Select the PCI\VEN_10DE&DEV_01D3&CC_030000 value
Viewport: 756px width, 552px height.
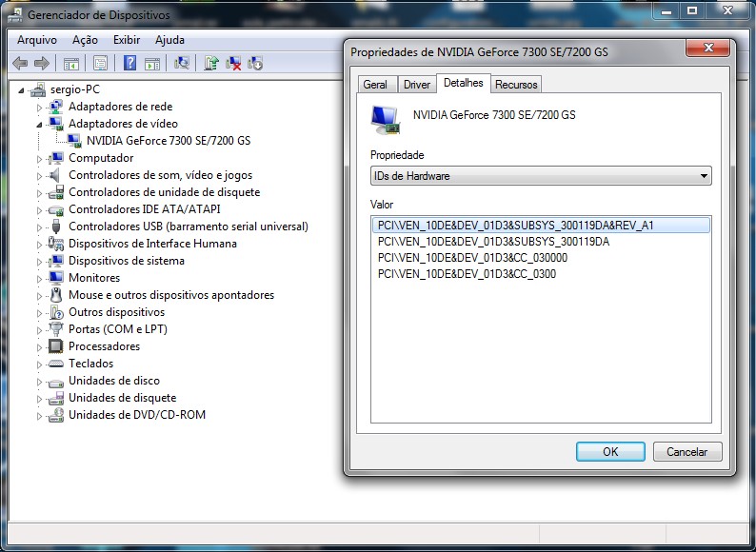(x=472, y=258)
